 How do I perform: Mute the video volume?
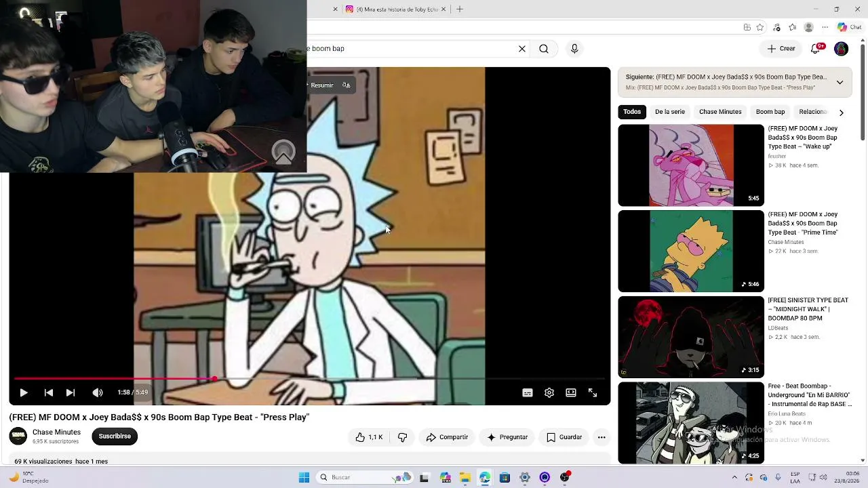coord(98,392)
